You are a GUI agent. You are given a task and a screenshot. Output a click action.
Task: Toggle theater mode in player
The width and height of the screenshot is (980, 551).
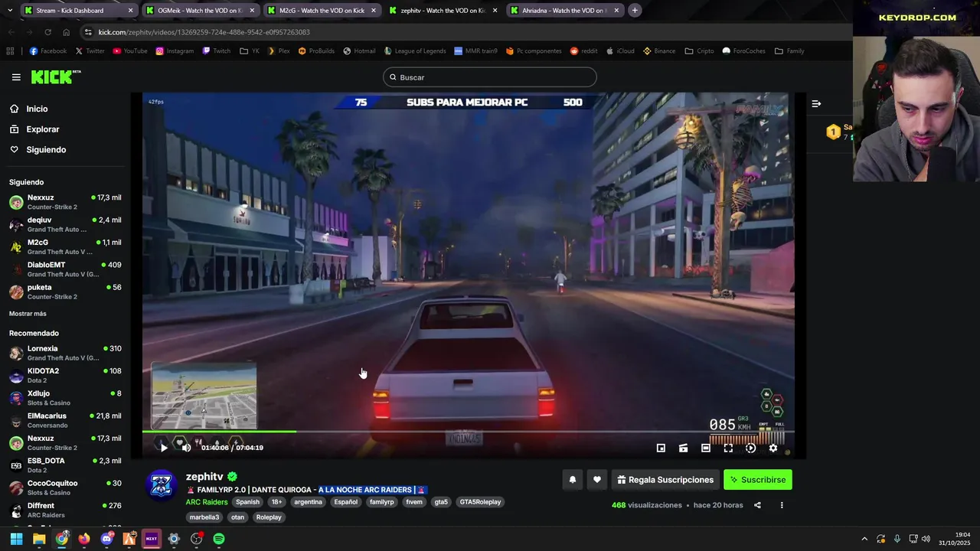[x=706, y=448]
